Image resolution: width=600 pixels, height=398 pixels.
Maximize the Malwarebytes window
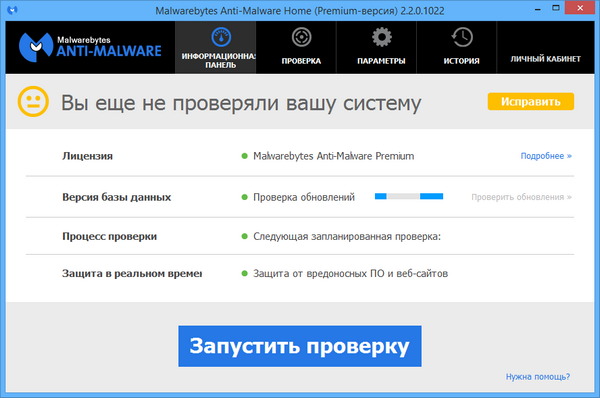[556, 8]
